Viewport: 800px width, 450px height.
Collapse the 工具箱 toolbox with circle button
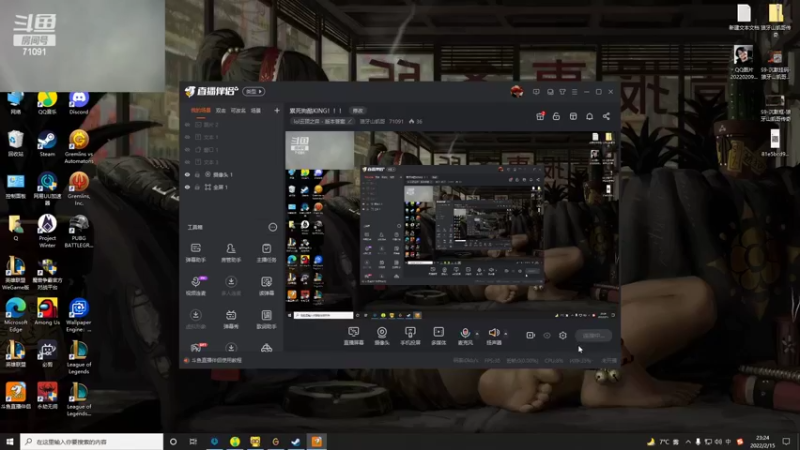click(x=273, y=227)
